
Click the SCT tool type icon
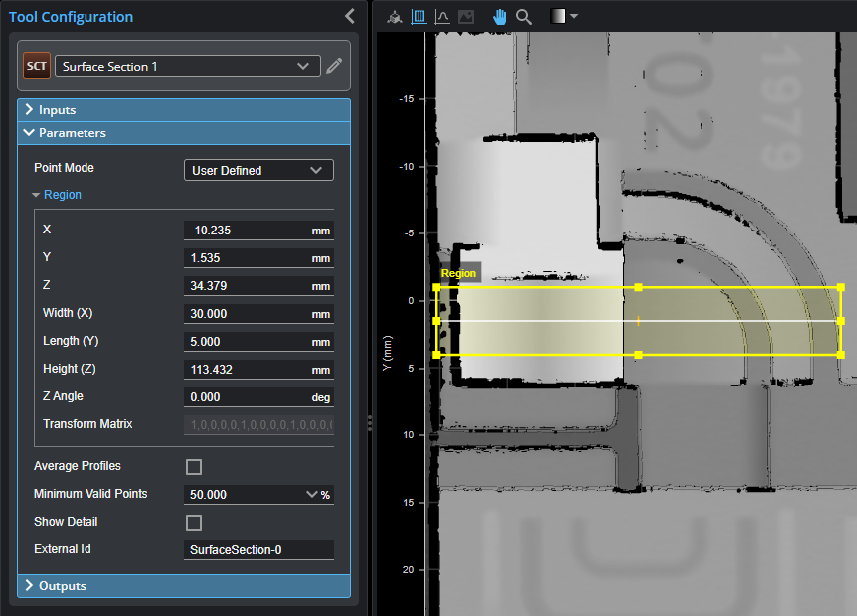(37, 67)
